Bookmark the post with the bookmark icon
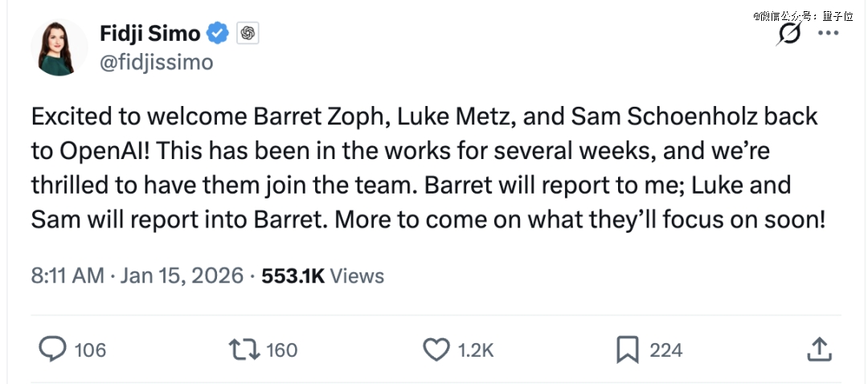 point(627,349)
